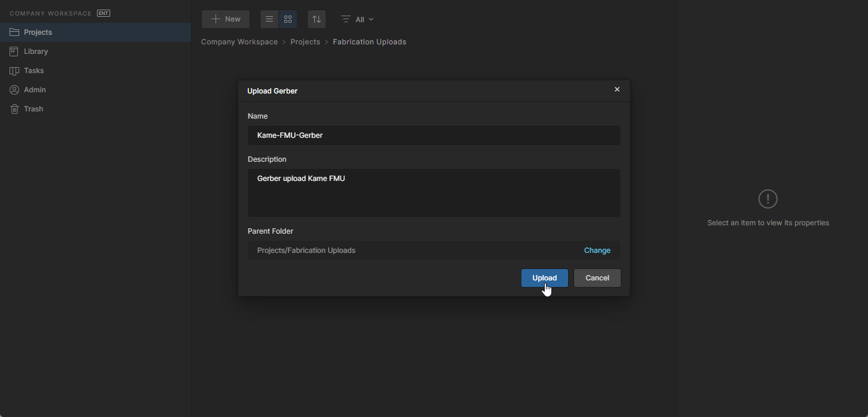The width and height of the screenshot is (868, 417).
Task: Navigate to Projects breadcrumb
Action: [305, 42]
